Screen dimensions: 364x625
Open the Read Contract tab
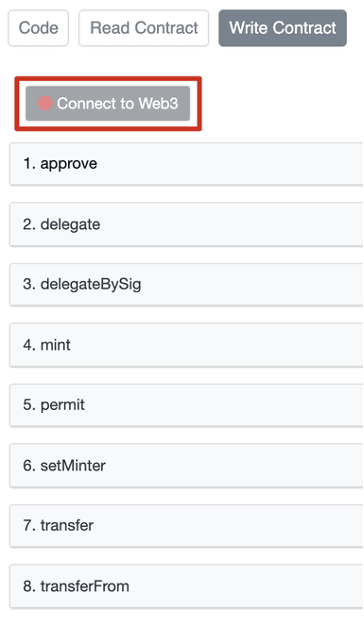coord(144,28)
